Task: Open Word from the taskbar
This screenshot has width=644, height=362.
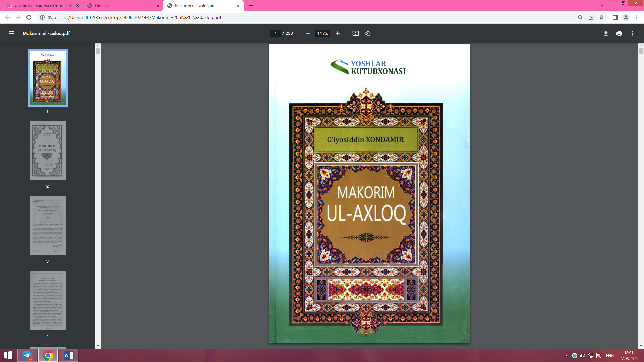Action: pyautogui.click(x=69, y=355)
